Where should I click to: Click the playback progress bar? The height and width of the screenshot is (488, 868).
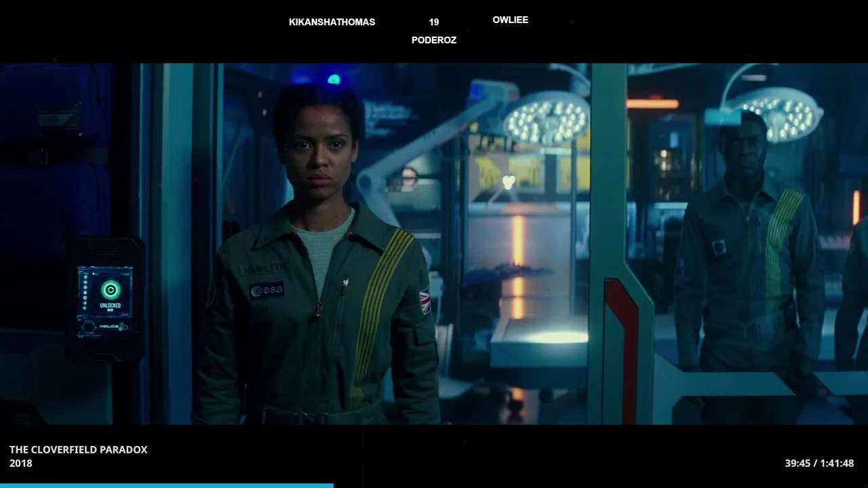[x=434, y=485]
